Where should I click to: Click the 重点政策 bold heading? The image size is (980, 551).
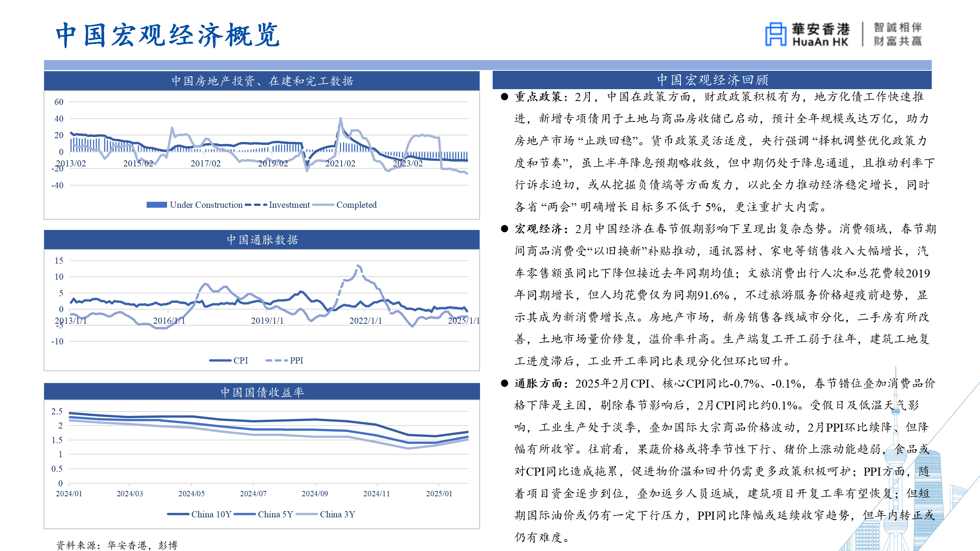pos(538,97)
